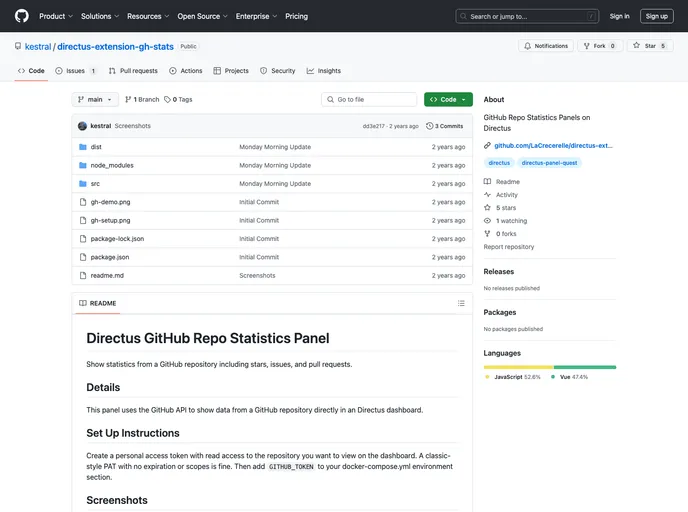Screen dimensions: 688x512
Task: Open the Activity sidebar link
Action: [x=501, y=195]
